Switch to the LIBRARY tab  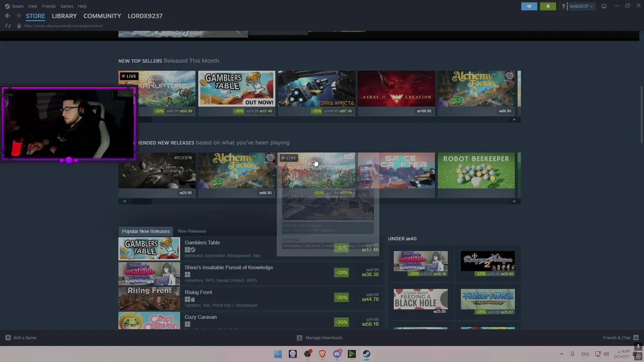click(64, 16)
